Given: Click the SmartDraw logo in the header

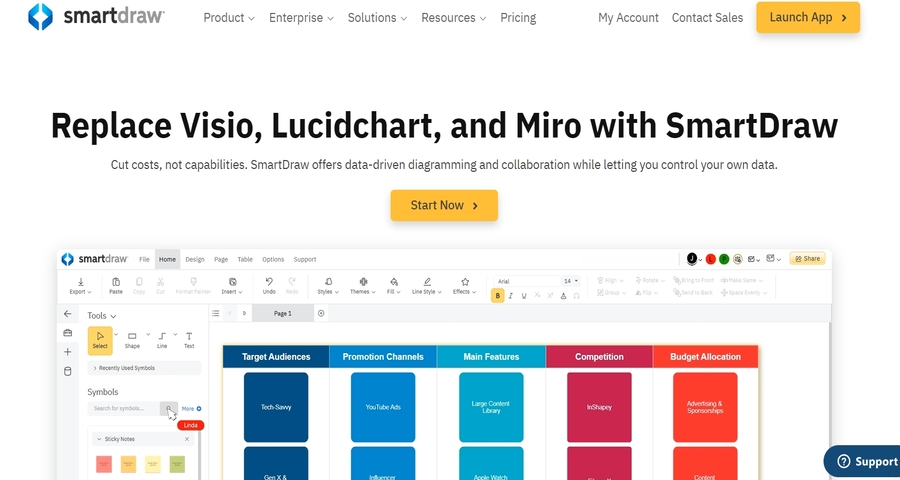Looking at the screenshot, I should [96, 17].
